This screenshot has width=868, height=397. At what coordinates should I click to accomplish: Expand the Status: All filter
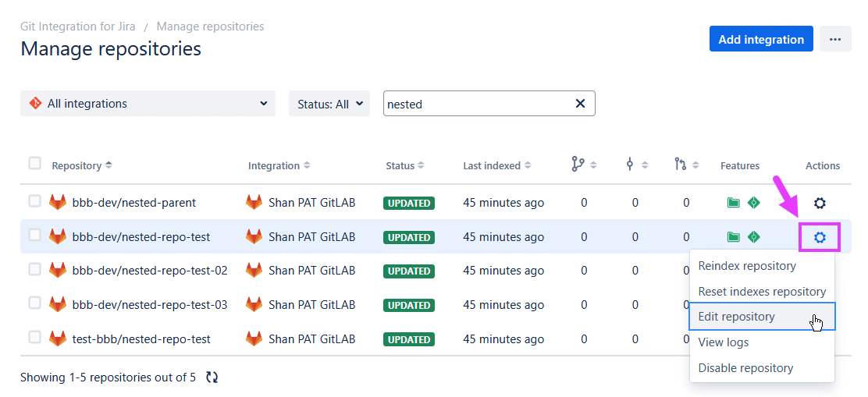[329, 104]
